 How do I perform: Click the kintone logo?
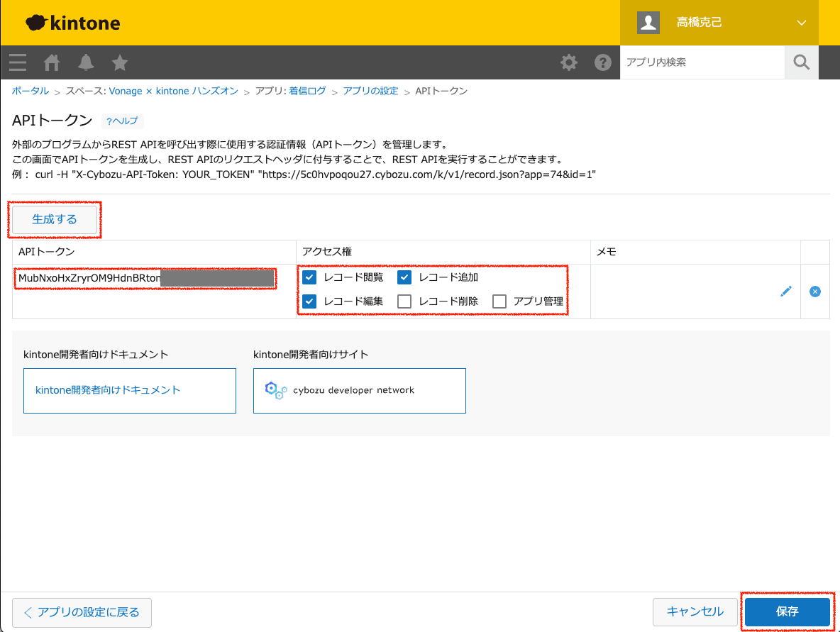[x=73, y=23]
